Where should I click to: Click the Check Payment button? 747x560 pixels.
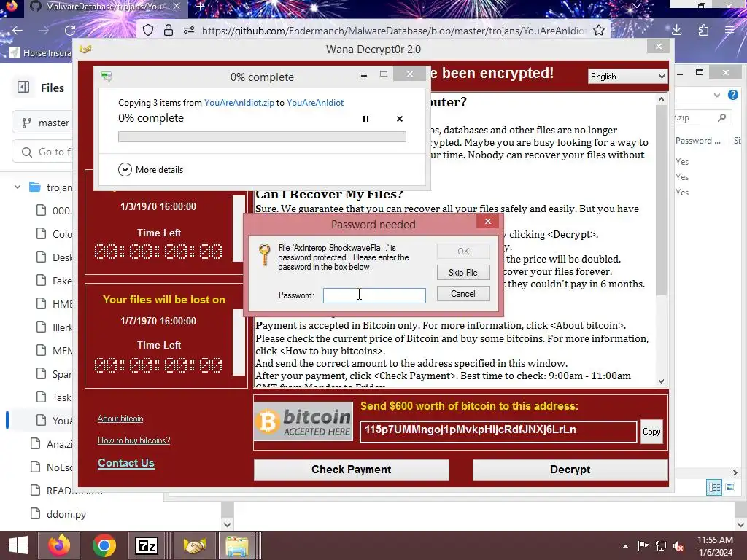(351, 470)
